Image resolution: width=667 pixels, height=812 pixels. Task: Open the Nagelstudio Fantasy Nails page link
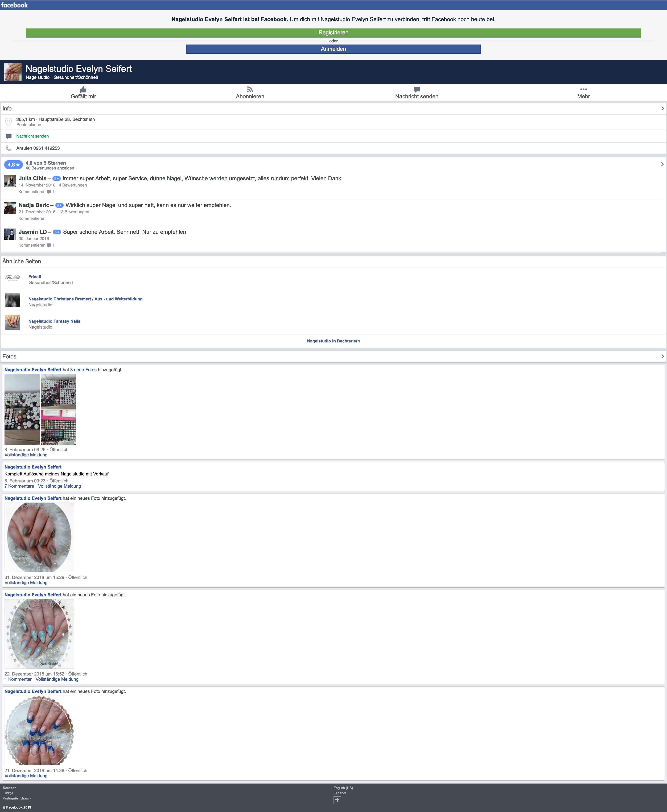pyautogui.click(x=54, y=321)
